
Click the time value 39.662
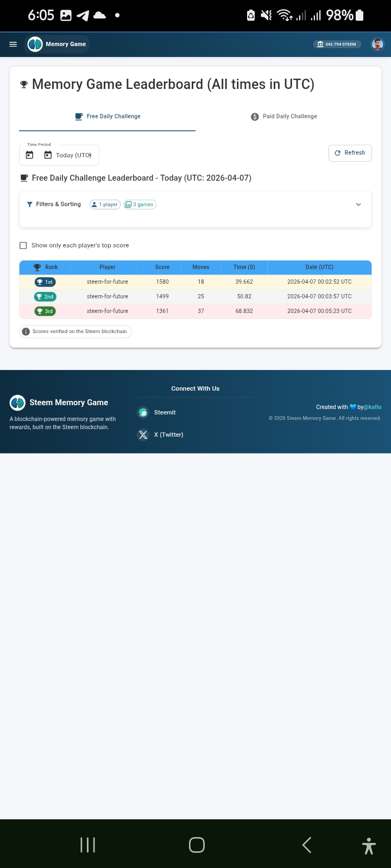pos(244,282)
